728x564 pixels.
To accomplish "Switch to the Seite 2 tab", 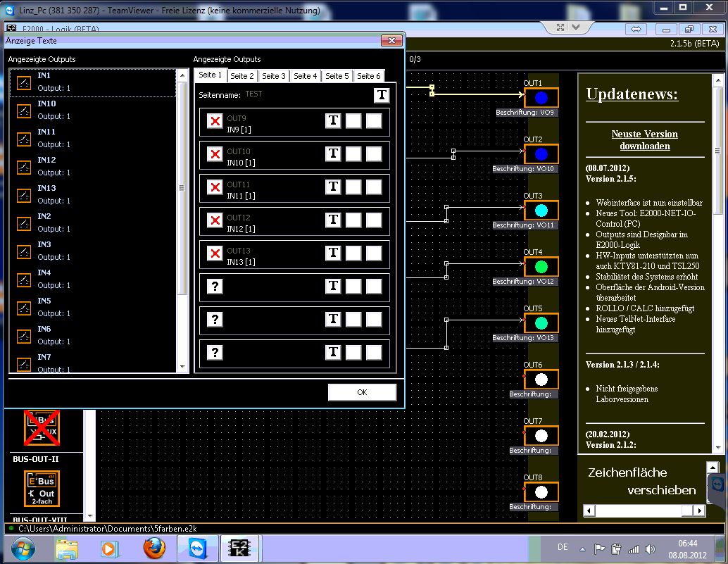I will 242,76.
